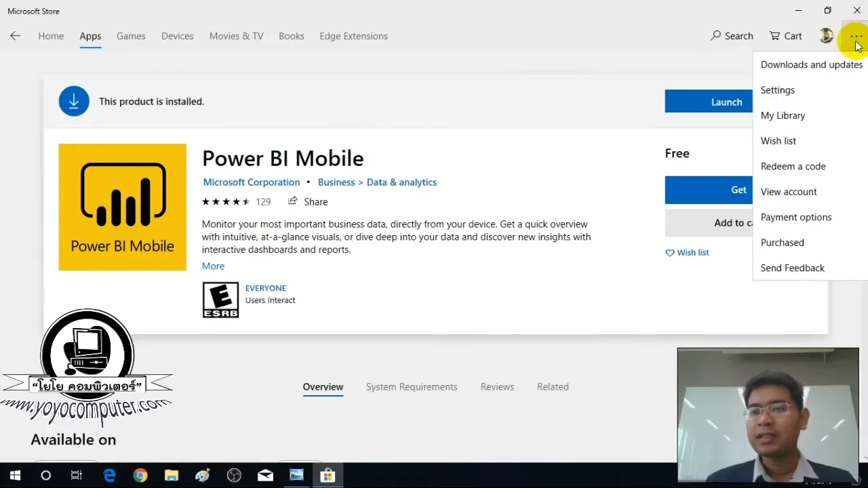The height and width of the screenshot is (488, 868).
Task: Launch Google Chrome from the taskbar
Action: point(140,475)
